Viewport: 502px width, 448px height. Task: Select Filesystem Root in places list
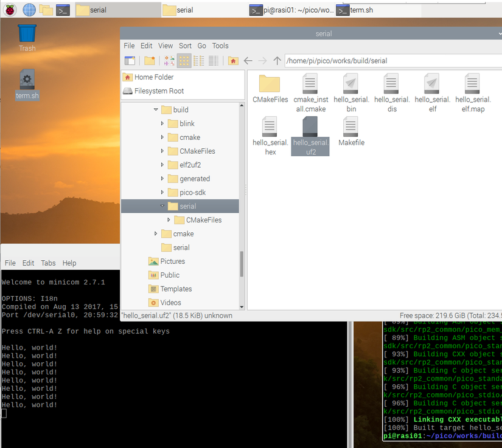(x=159, y=91)
